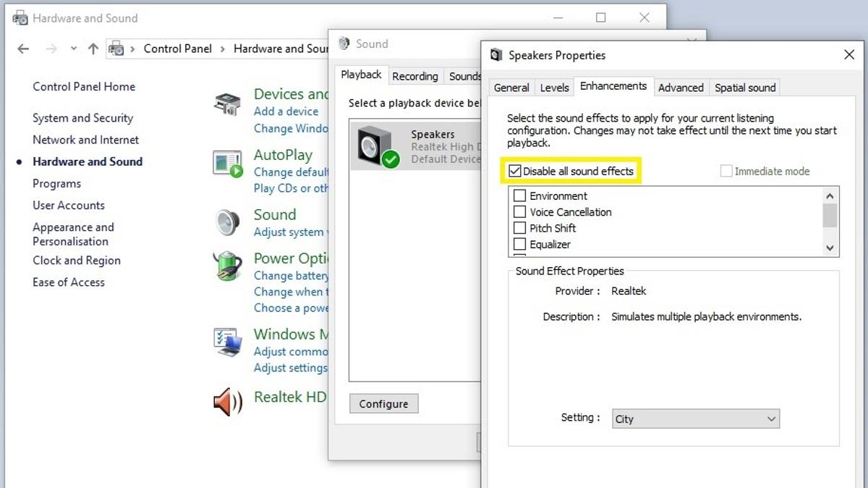
Task: Select the Devices and Printers icon
Action: (228, 102)
